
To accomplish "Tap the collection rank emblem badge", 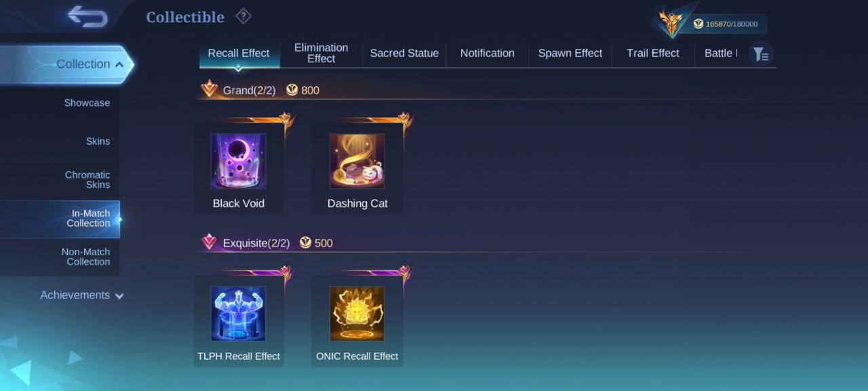I will 671,23.
